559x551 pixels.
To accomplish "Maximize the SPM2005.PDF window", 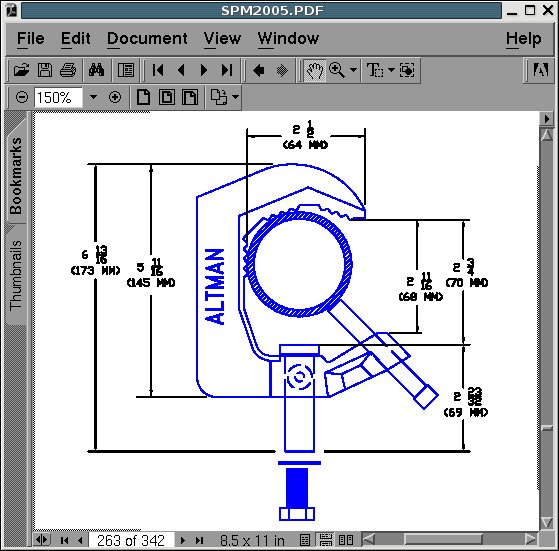I will tap(530, 10).
